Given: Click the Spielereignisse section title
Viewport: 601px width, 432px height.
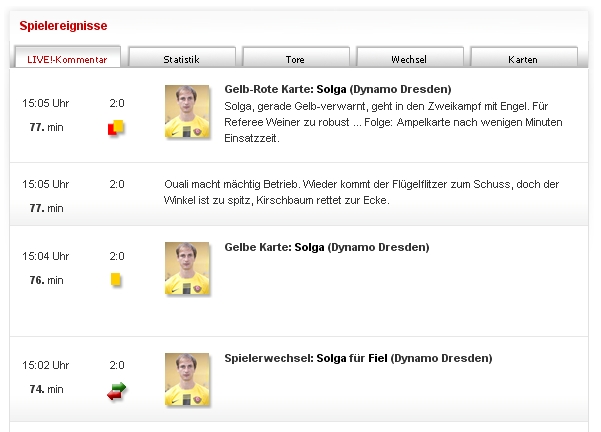Looking at the screenshot, I should click(63, 24).
